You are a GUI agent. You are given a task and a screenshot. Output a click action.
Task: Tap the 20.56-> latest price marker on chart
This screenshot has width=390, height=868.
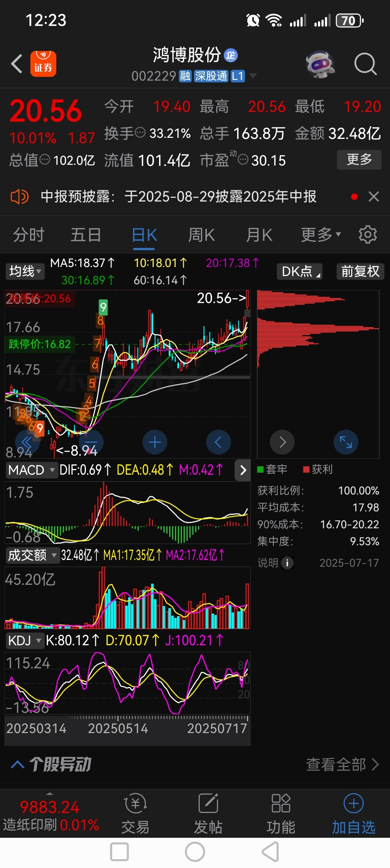tap(221, 298)
